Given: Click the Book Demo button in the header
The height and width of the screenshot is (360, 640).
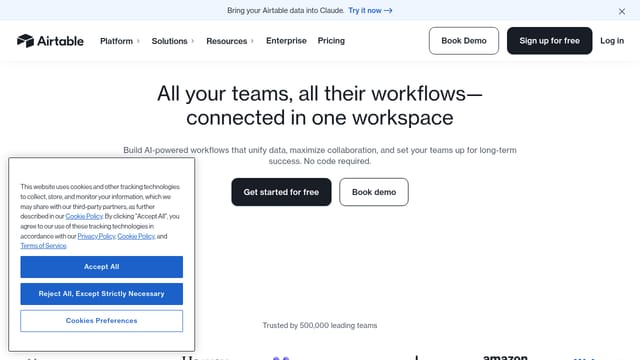Looking at the screenshot, I should click(464, 41).
